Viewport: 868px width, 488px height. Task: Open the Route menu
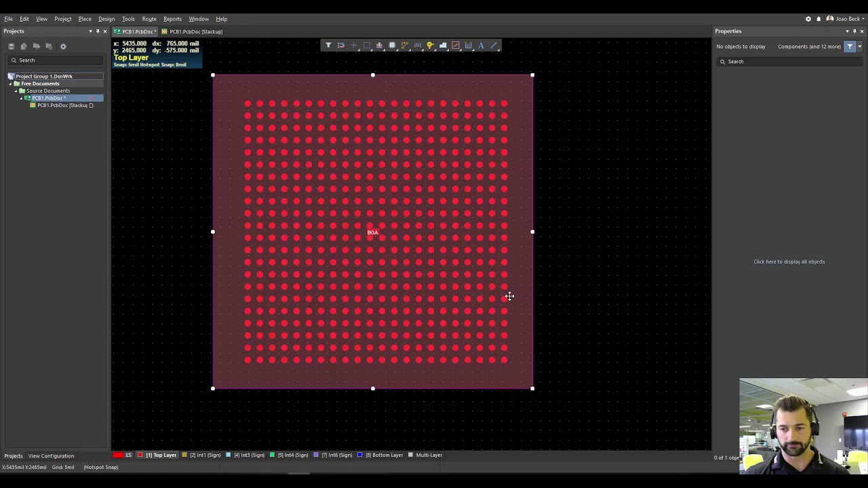click(149, 19)
